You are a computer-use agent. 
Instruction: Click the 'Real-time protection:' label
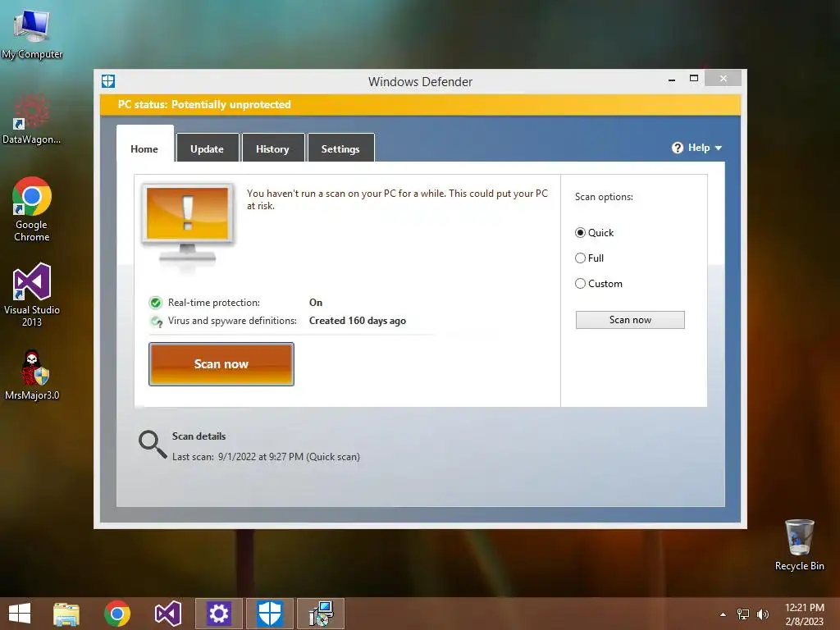(214, 302)
